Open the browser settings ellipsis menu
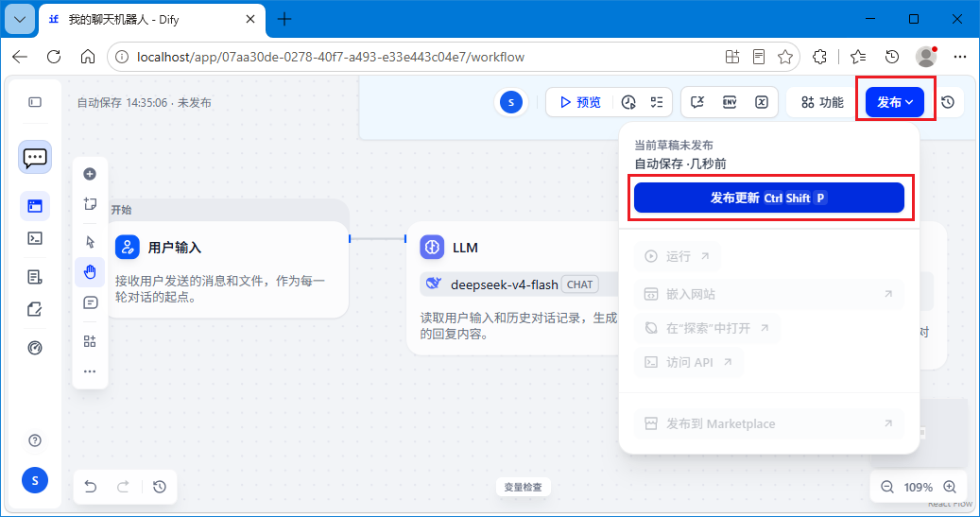Viewport: 980px width, 517px height. (960, 57)
